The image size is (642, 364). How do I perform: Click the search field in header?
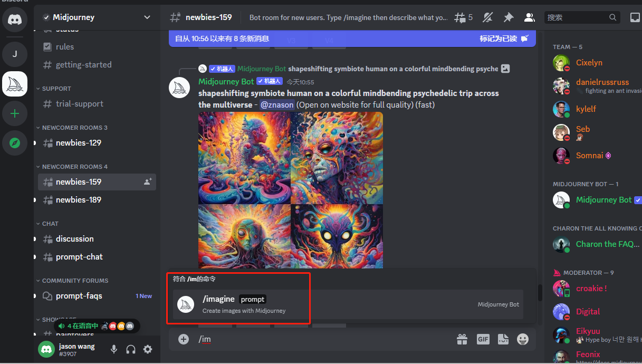(582, 17)
